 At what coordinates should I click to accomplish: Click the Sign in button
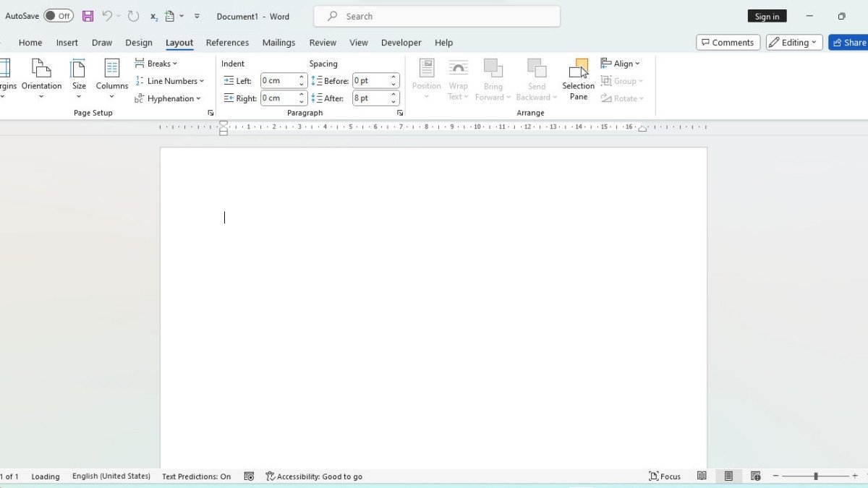[x=767, y=15]
